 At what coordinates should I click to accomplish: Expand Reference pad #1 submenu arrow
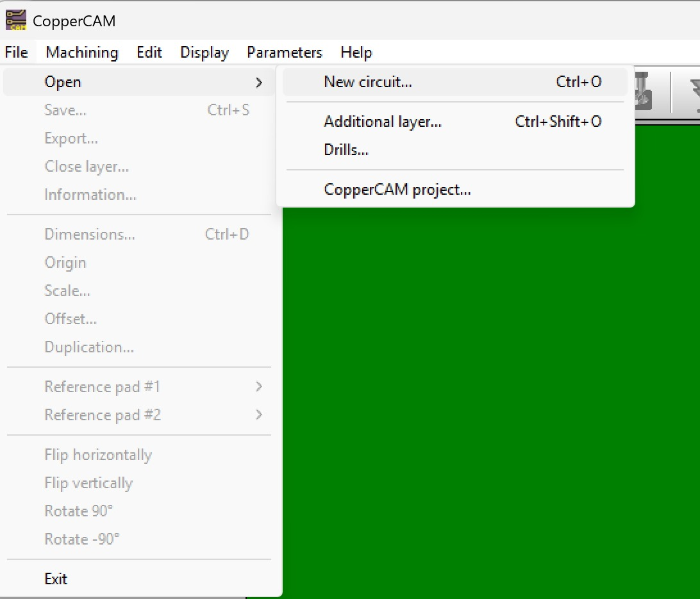point(258,387)
